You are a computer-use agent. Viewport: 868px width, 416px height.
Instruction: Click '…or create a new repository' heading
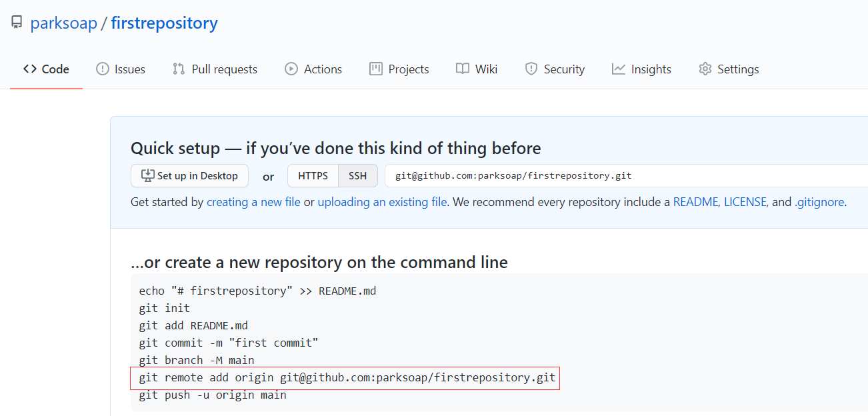pos(319,262)
